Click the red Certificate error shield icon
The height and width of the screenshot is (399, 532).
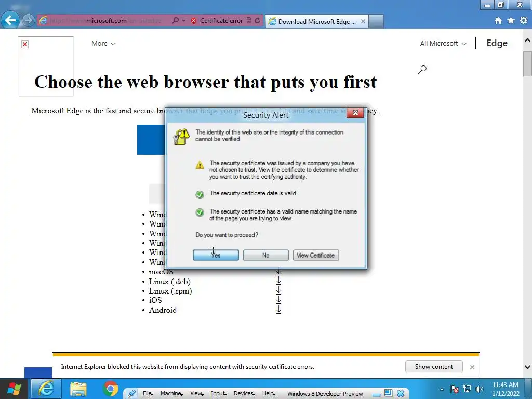point(194,21)
